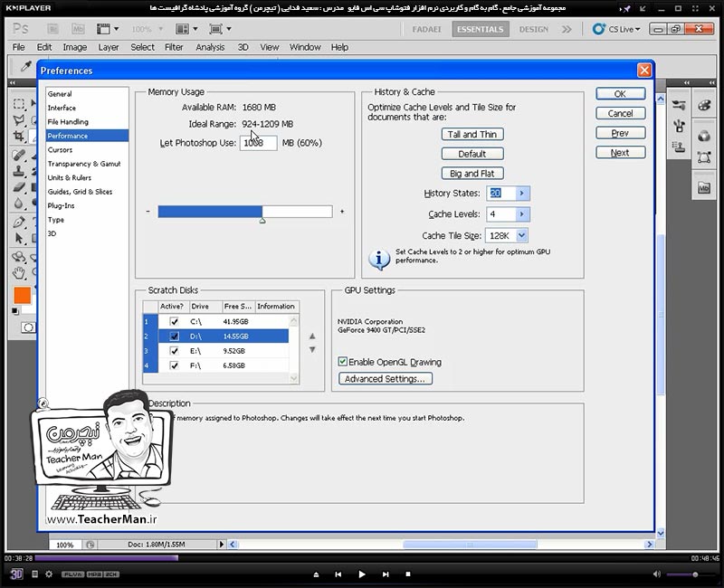Select the 3D Rotate tool

pos(19,257)
